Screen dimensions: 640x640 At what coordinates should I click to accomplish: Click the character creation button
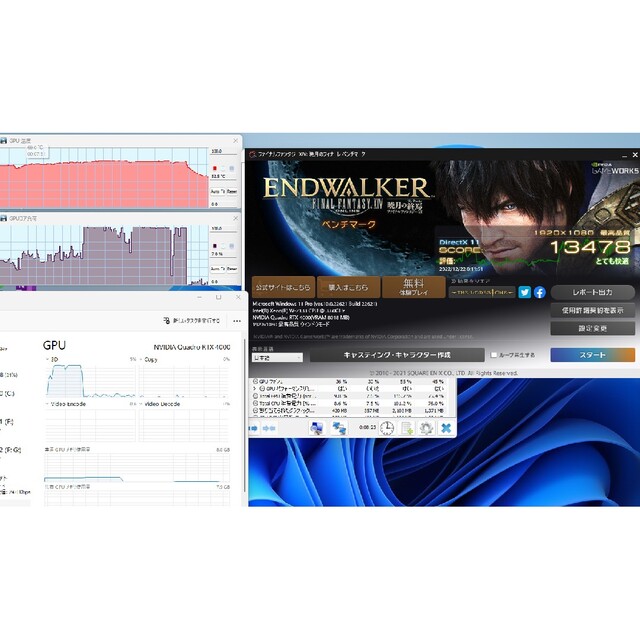pos(397,355)
